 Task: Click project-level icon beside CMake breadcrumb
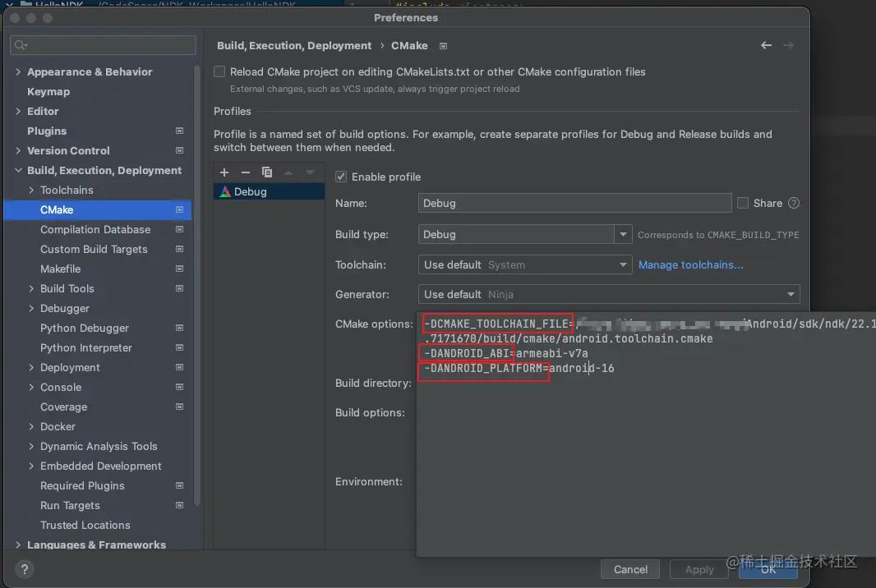click(x=443, y=46)
